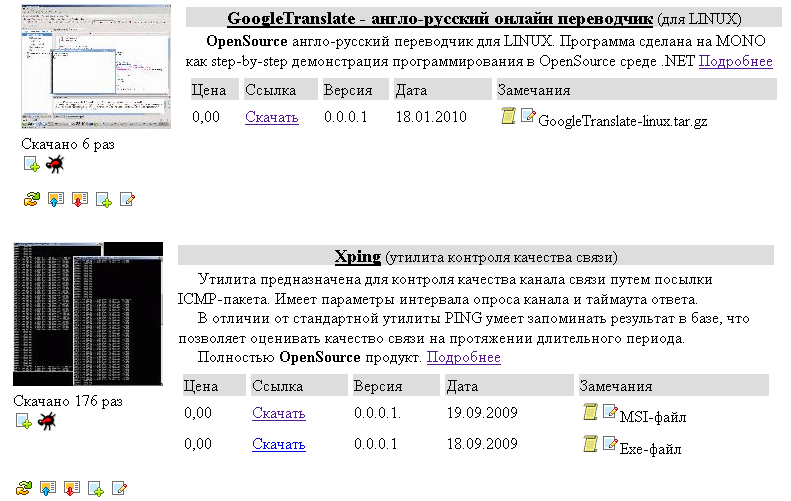The width and height of the screenshot is (791, 501).
Task: Open the GoogleTranslate screenshot thumbnail
Action: 96,67
